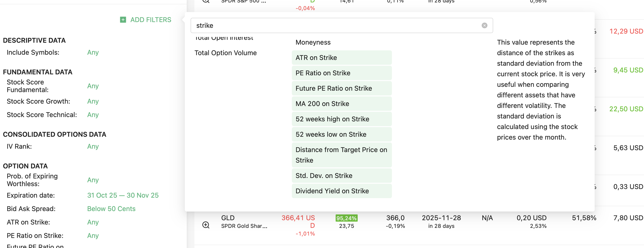Change the Expiration date range value
644x248 pixels.
coord(123,195)
